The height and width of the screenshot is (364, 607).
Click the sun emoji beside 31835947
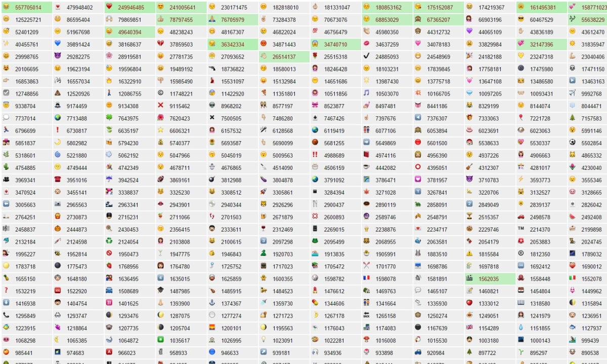573,44
